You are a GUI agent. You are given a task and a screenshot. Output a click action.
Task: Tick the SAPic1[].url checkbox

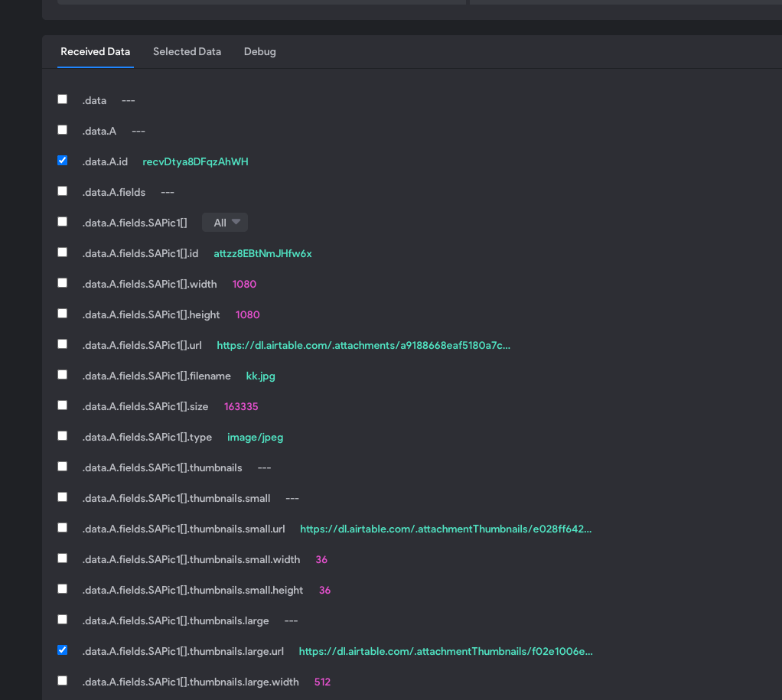pyautogui.click(x=62, y=344)
